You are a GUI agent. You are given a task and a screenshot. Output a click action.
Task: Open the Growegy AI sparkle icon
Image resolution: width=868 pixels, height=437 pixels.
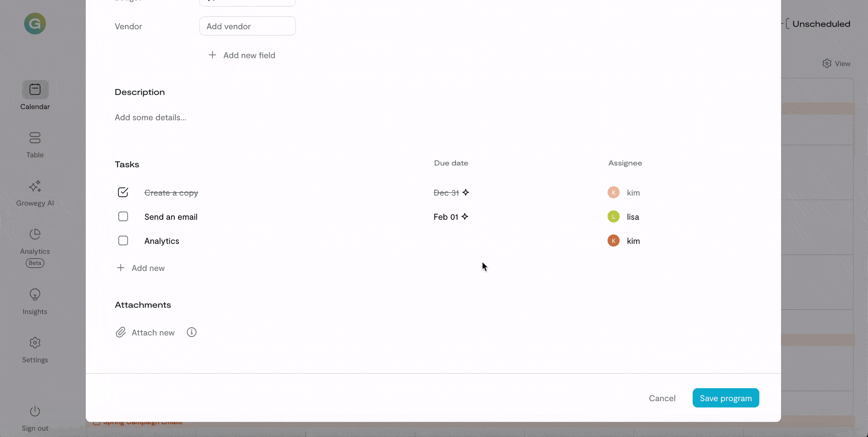click(35, 186)
